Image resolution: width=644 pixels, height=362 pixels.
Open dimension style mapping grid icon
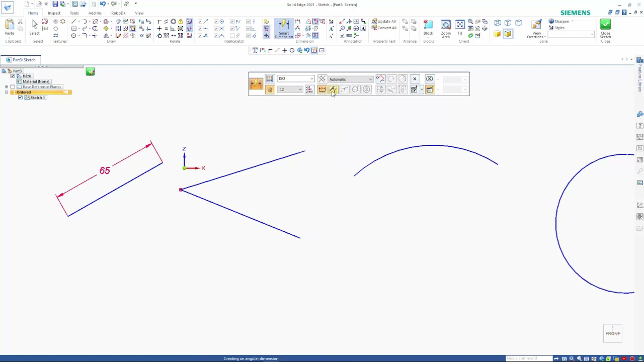270,79
